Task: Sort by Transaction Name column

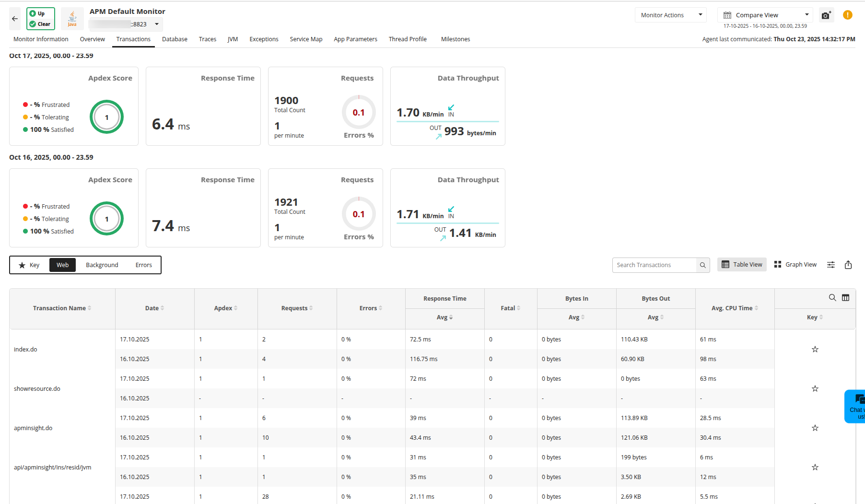Action: tap(62, 308)
